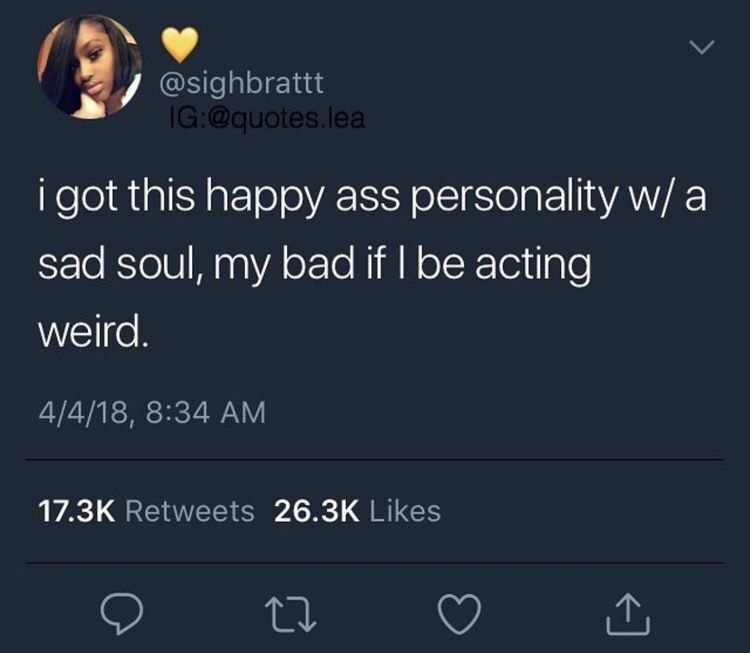Click the 8:34 AM time portion
This screenshot has height=653, width=750.
[x=206, y=412]
